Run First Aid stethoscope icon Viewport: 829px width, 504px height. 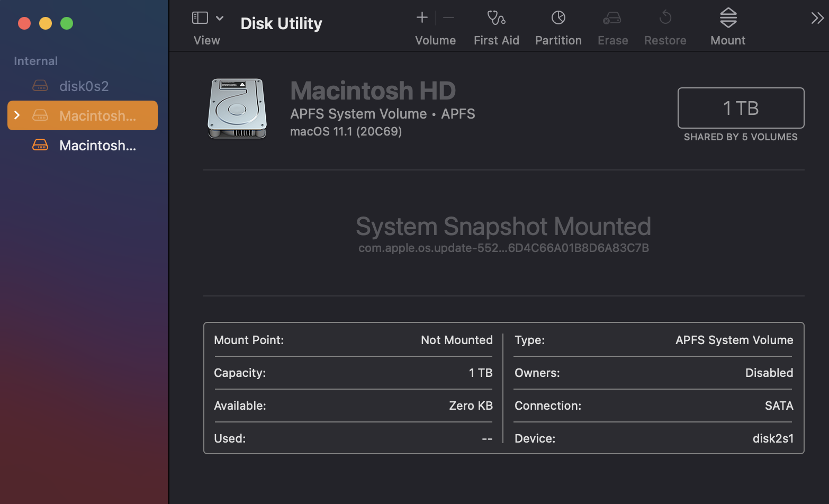point(496,18)
